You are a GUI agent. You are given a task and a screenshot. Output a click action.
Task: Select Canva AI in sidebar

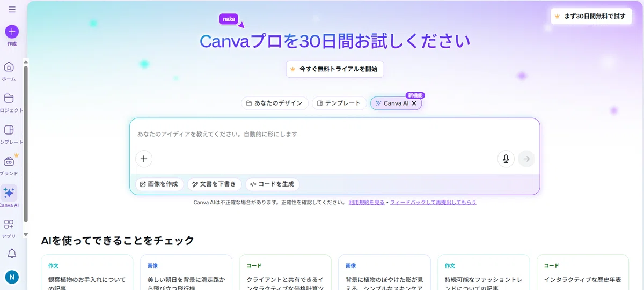(9, 197)
